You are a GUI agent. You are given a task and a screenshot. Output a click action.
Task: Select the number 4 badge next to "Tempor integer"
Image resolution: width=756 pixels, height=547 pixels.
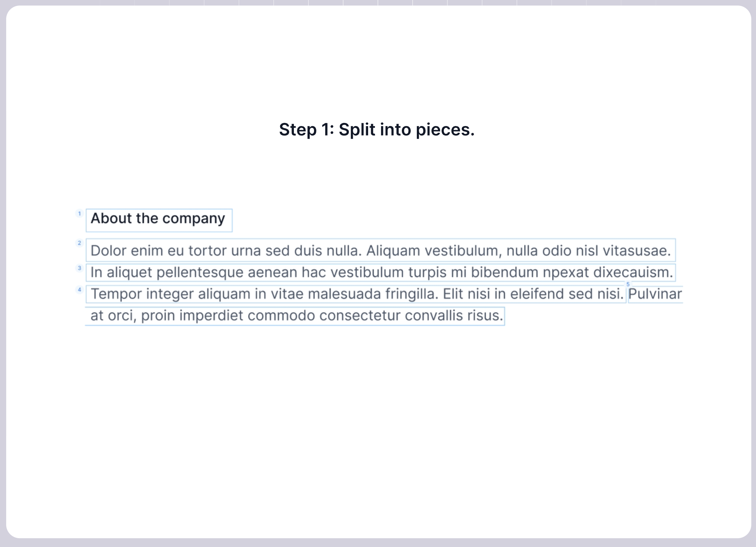(79, 290)
